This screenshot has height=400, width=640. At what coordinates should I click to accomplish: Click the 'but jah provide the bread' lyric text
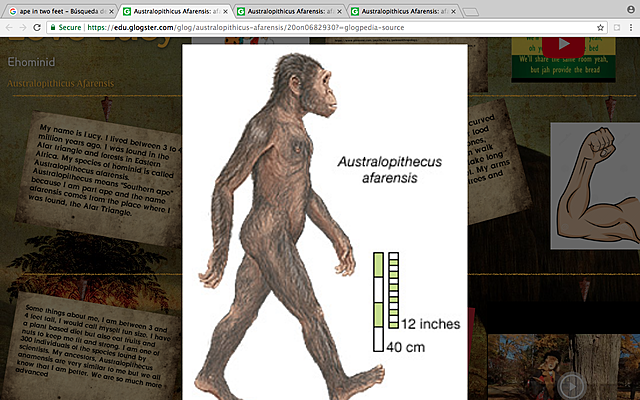565,70
